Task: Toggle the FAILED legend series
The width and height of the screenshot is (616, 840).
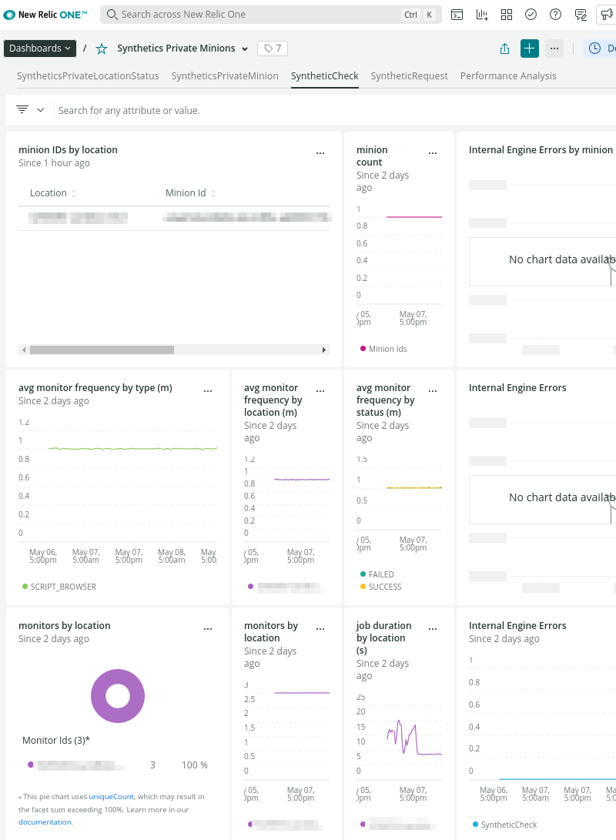Action: [x=380, y=574]
